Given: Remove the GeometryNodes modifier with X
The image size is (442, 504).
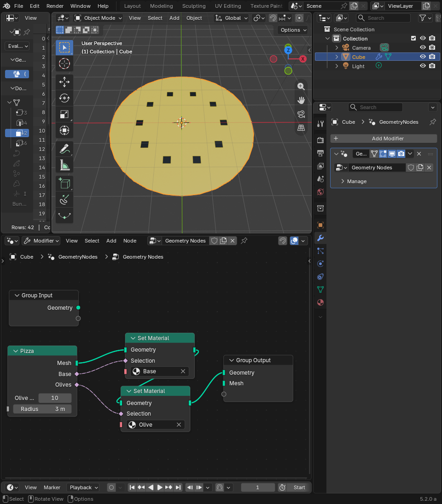Looking at the screenshot, I should [x=419, y=154].
